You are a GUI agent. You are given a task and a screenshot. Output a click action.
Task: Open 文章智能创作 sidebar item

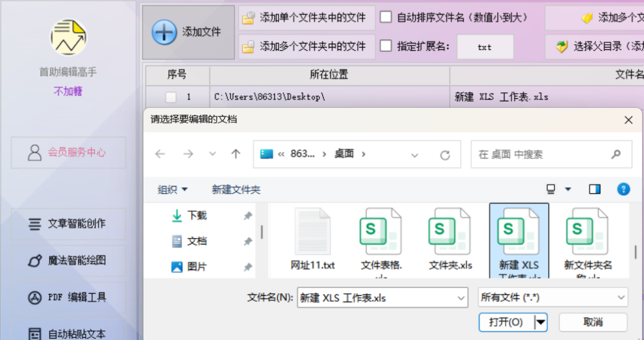coord(68,224)
